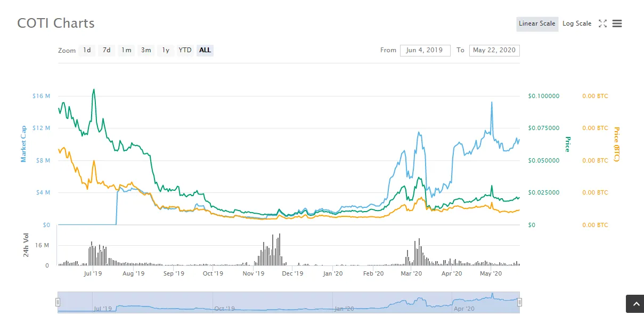
Task: Click the $16 M market cap tick
Action: 41,96
